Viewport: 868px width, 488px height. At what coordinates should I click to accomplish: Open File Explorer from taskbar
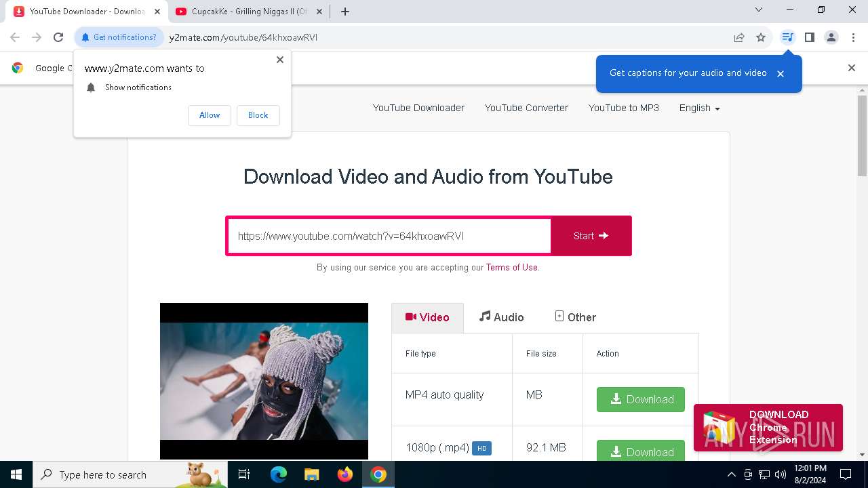[x=311, y=474]
